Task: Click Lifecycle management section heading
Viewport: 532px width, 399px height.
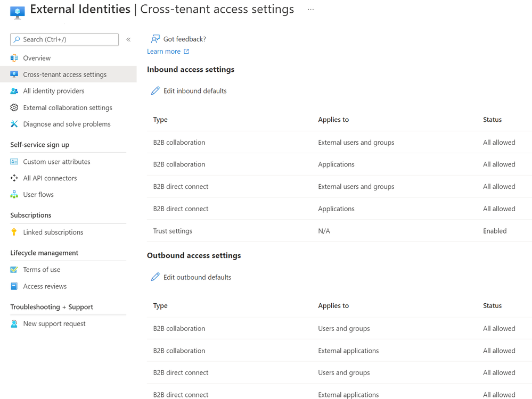Action: click(x=44, y=253)
